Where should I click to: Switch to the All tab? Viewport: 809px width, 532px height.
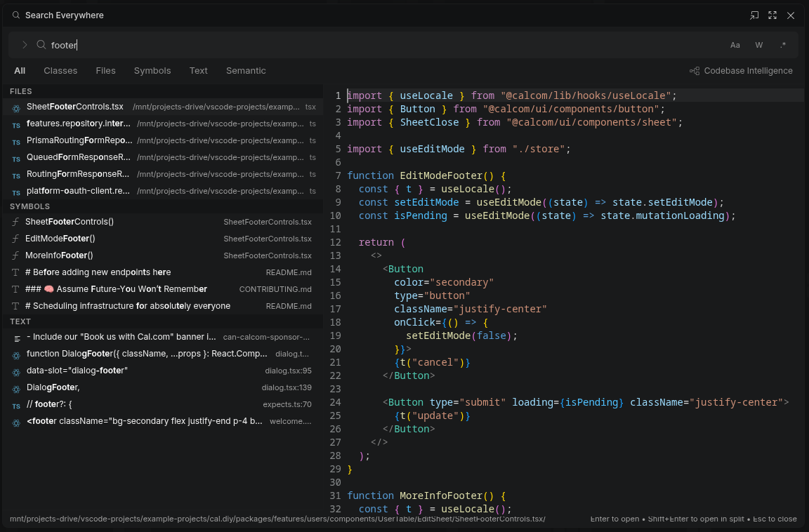coord(20,71)
